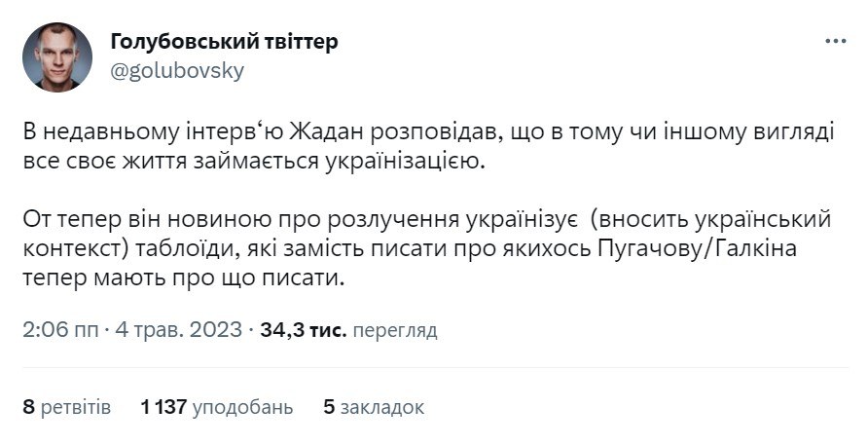The image size is (868, 445).
Task: Click the word Жадан in the tweet
Action: [290, 133]
